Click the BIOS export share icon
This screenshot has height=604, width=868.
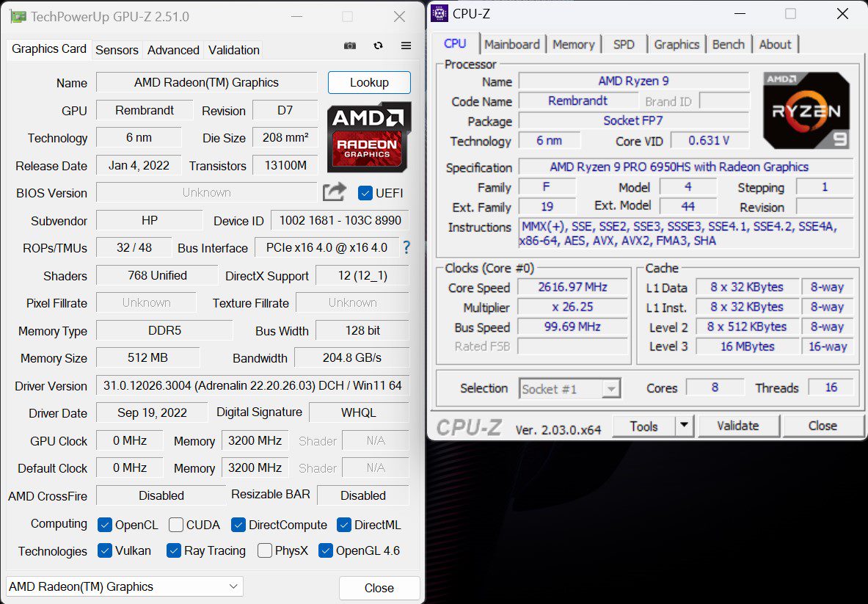coord(335,192)
